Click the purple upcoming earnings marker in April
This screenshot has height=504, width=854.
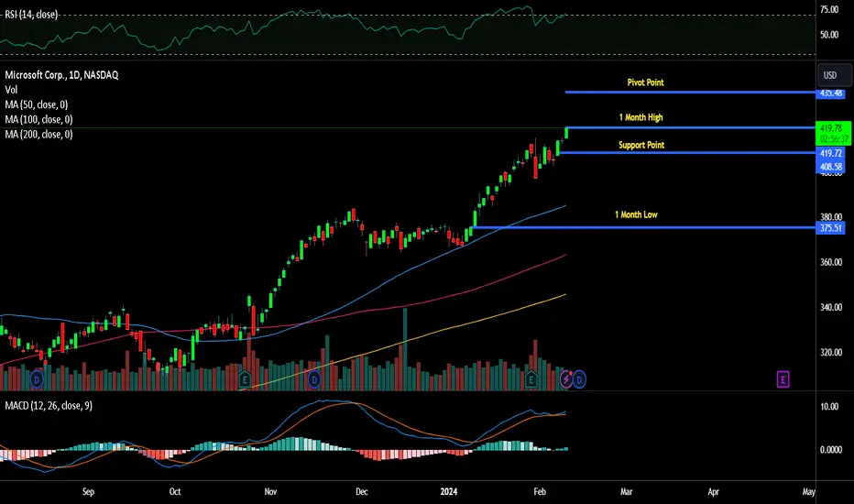coord(783,379)
